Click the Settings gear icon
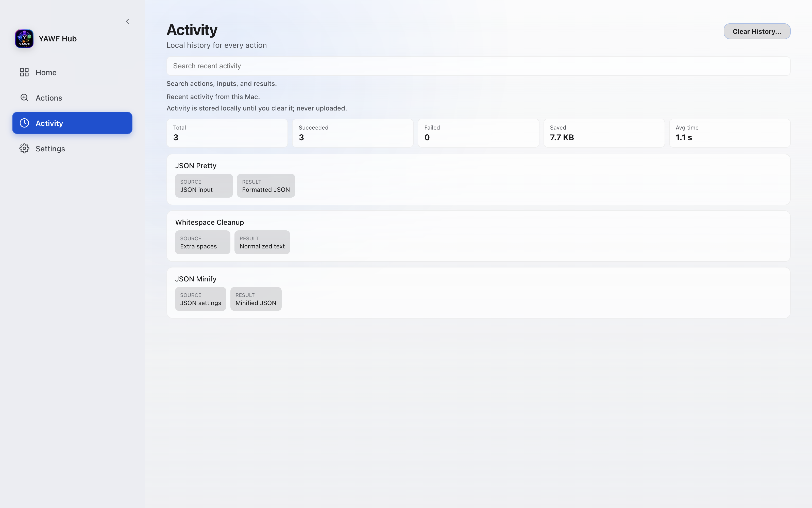 pyautogui.click(x=24, y=149)
